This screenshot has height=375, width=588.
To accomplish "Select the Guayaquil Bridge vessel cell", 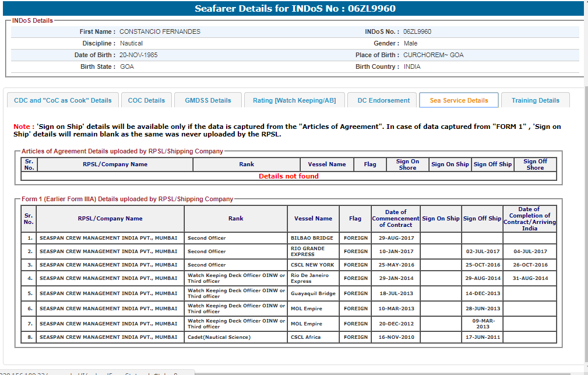I will pyautogui.click(x=313, y=293).
